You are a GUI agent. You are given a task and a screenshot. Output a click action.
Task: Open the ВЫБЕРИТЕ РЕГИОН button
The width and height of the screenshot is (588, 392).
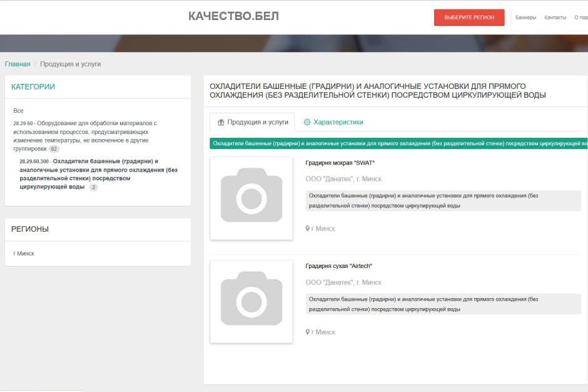click(x=469, y=18)
